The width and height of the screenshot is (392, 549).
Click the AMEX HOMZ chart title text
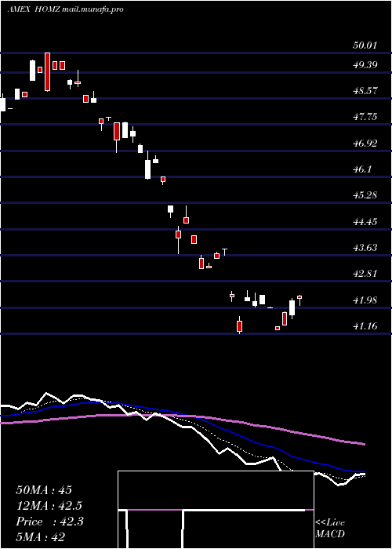click(x=65, y=9)
